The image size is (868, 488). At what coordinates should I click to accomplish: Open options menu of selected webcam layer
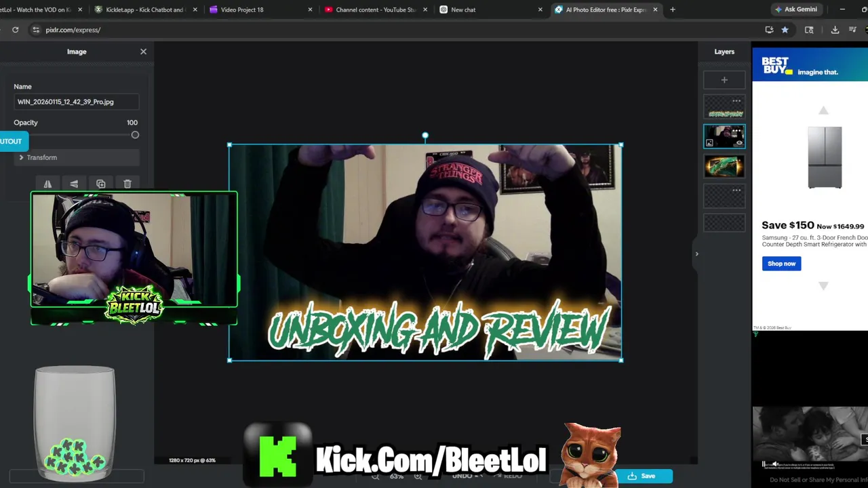736,130
